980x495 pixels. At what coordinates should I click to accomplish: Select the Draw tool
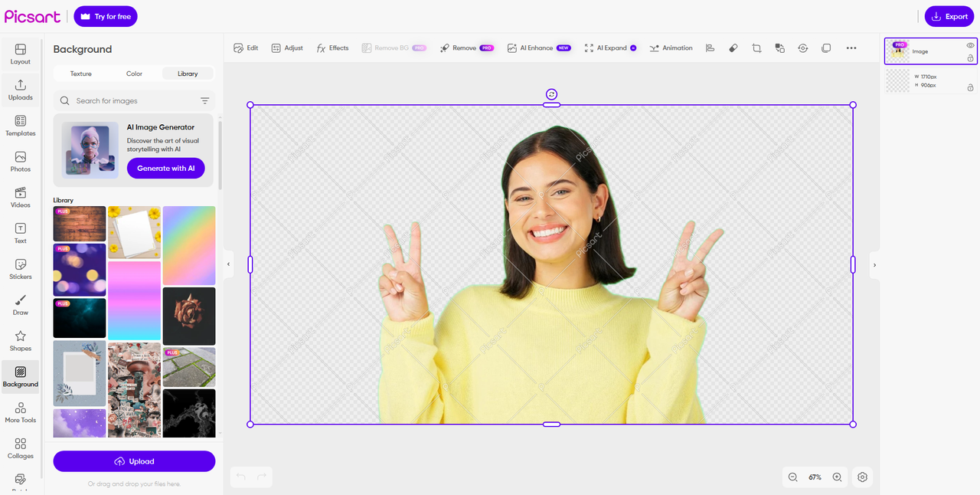coord(21,305)
